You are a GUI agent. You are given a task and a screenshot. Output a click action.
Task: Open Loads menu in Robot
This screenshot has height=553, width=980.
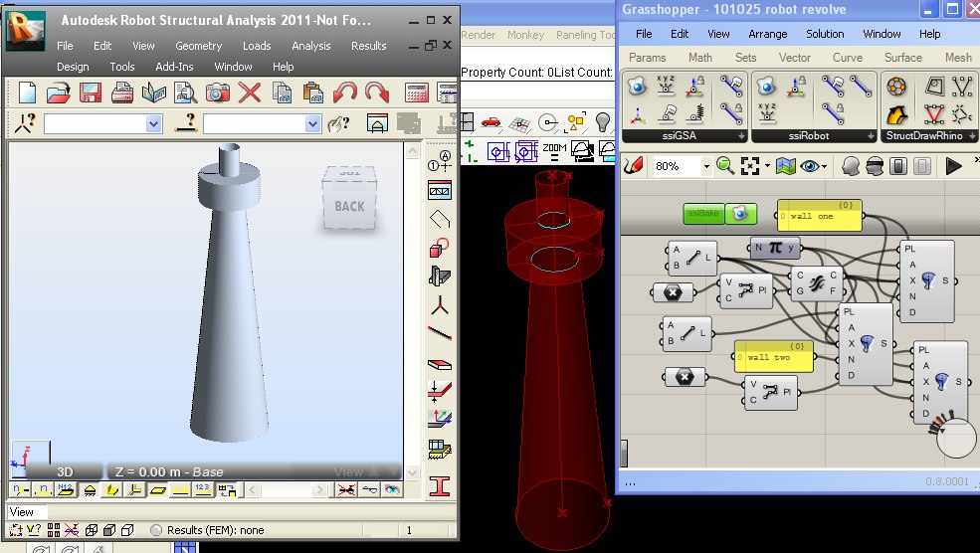point(257,46)
